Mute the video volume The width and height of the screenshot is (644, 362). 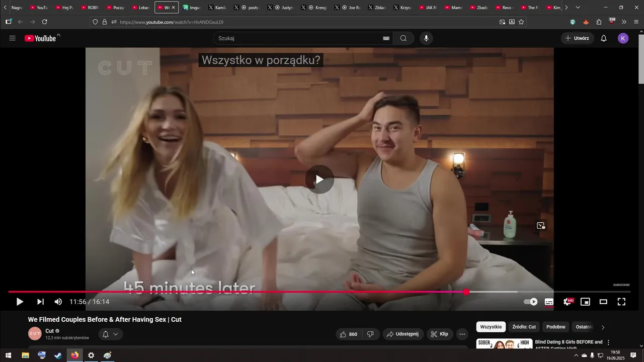click(x=58, y=302)
